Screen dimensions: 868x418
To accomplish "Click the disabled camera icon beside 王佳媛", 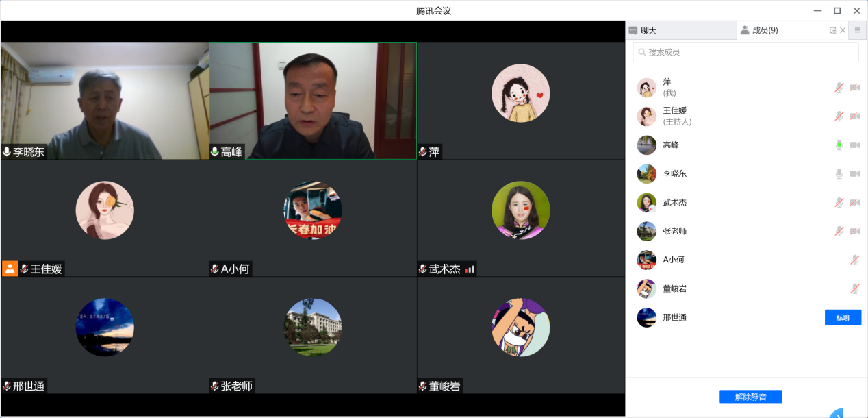I will pos(854,116).
